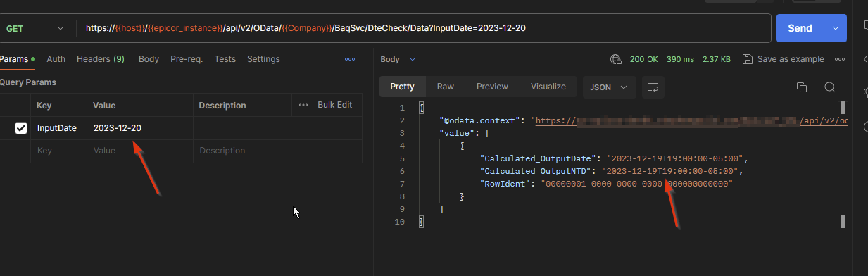Click the copy response icon

pyautogui.click(x=801, y=87)
